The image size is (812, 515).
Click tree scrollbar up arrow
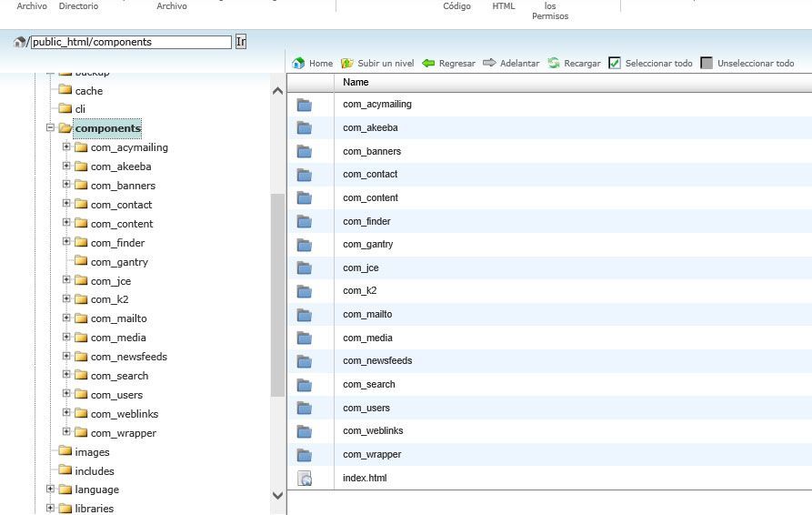[x=277, y=91]
